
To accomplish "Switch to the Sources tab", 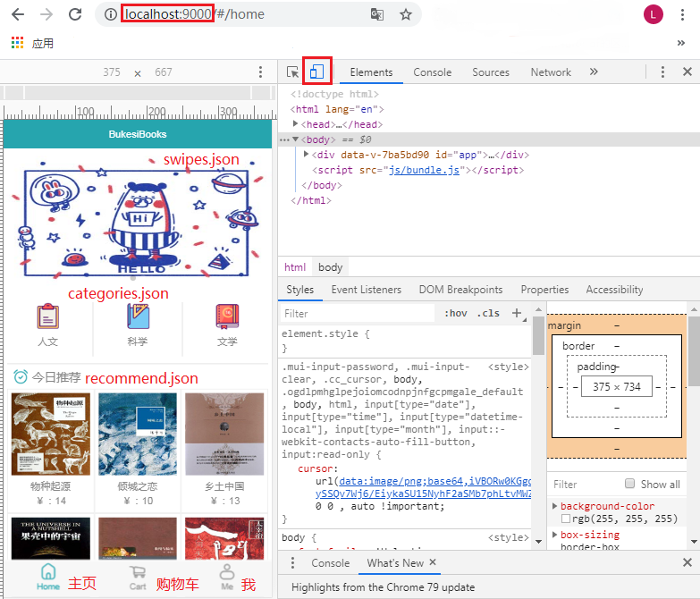I will (491, 72).
